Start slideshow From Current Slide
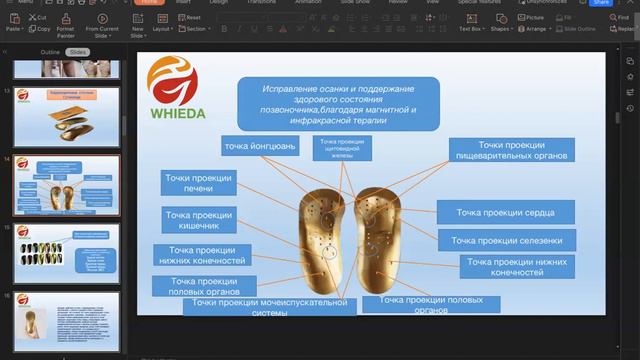 (x=102, y=19)
